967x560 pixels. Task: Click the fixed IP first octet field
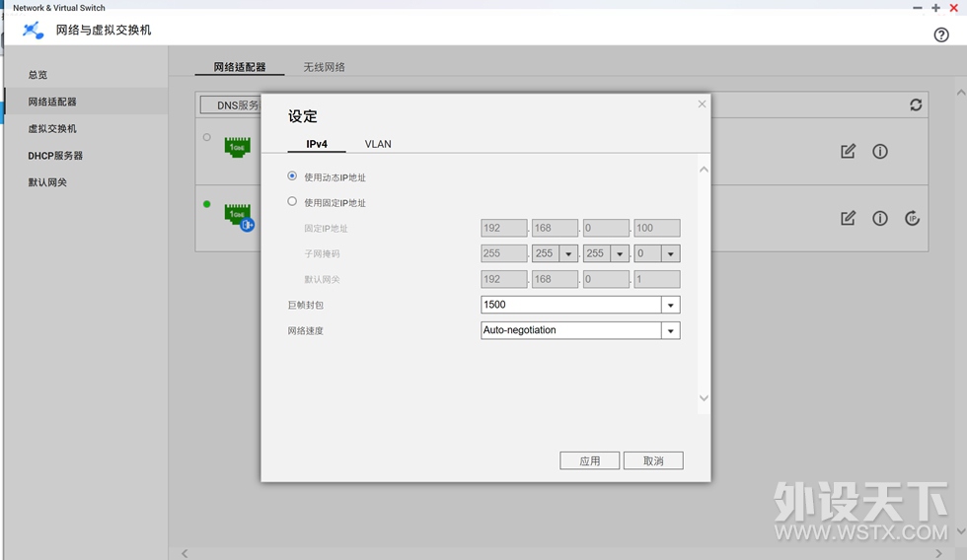point(504,228)
